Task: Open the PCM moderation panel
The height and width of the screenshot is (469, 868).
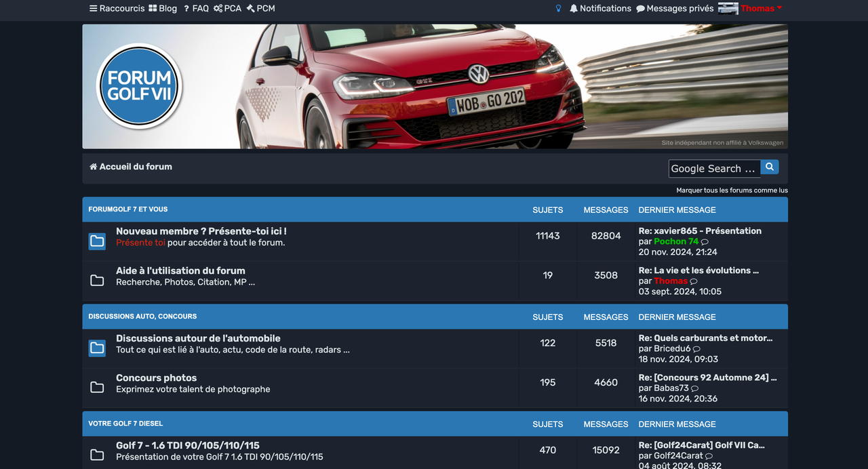Action: pos(261,8)
